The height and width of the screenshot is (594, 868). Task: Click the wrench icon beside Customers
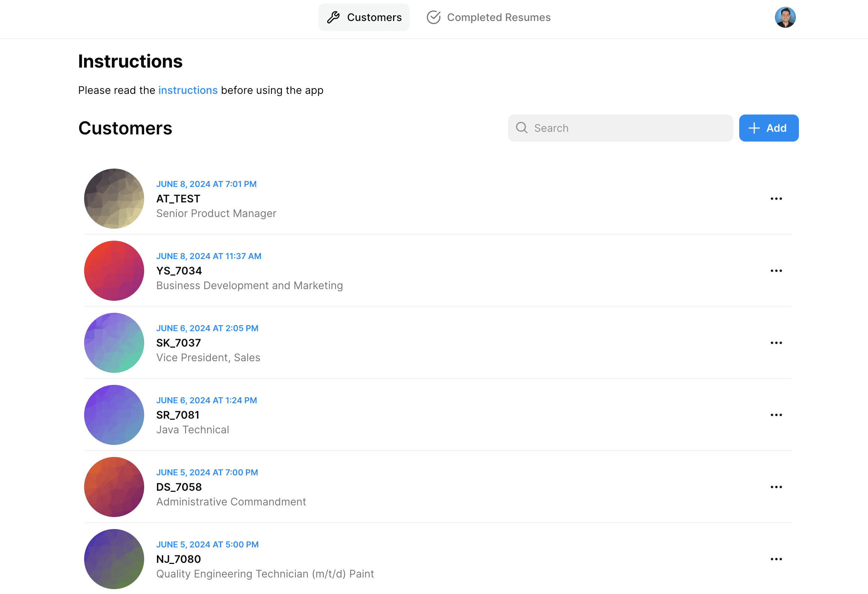tap(333, 17)
